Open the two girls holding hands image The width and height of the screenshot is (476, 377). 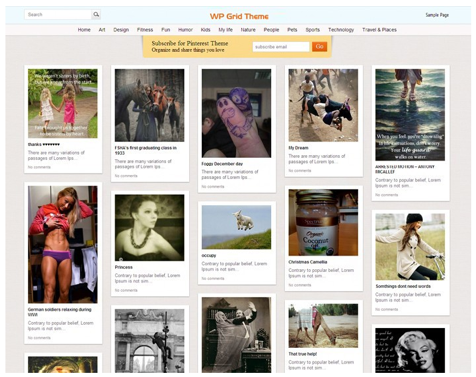63,103
